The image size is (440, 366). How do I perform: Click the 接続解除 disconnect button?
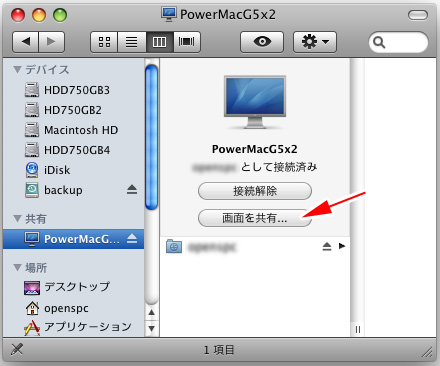click(255, 191)
